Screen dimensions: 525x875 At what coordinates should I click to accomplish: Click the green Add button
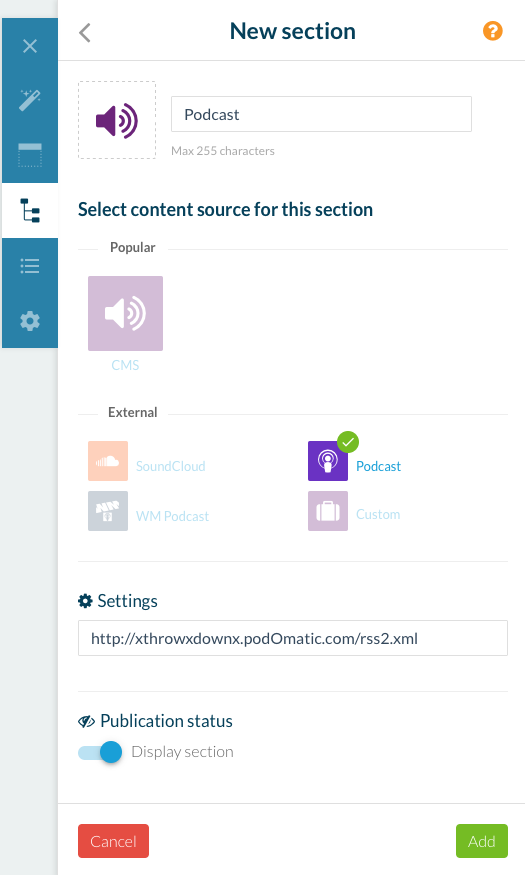[482, 841]
